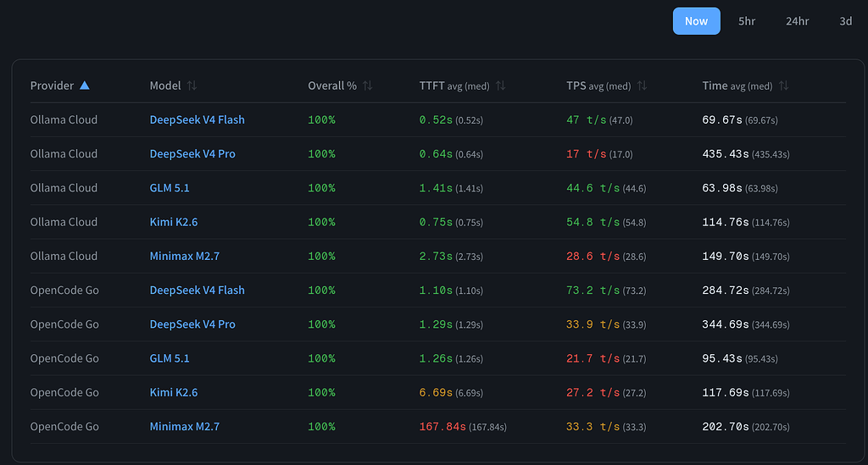Screen dimensions: 868x465
Task: Click the 1.10s TTFT value
Action: click(436, 291)
